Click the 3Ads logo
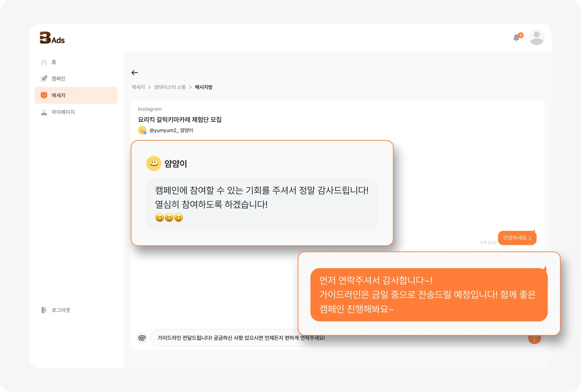The height and width of the screenshot is (392, 581). (52, 38)
